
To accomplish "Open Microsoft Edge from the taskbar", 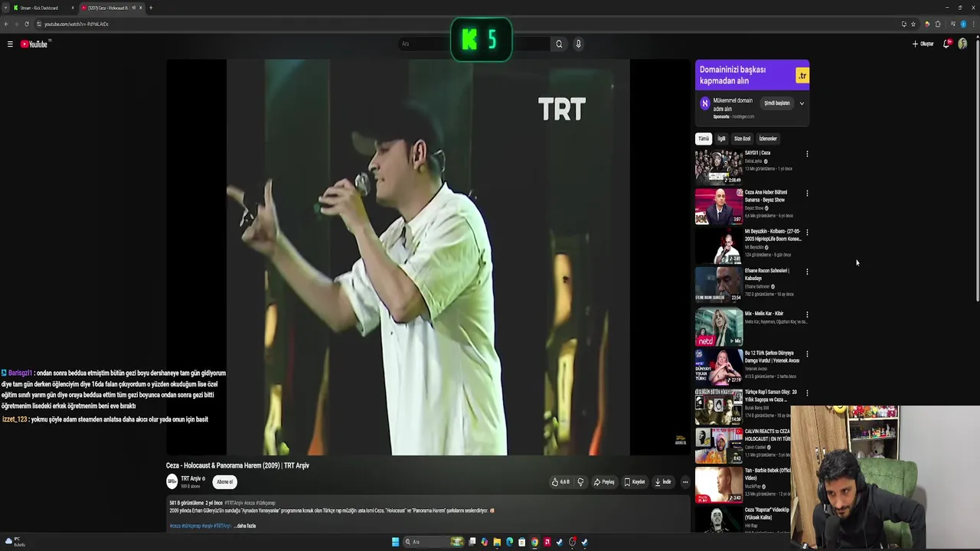I will tap(509, 542).
